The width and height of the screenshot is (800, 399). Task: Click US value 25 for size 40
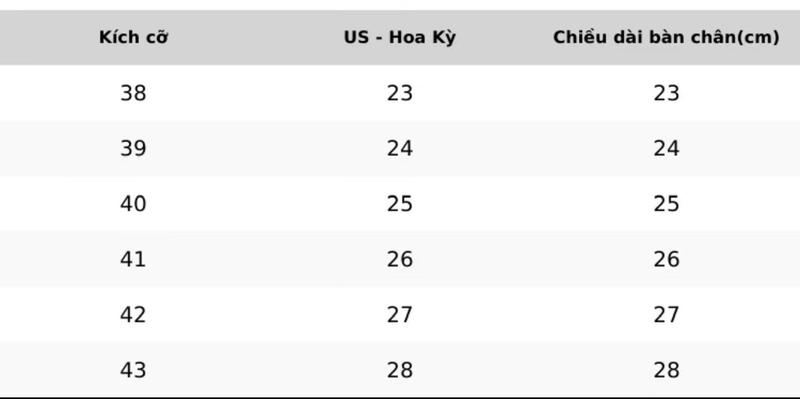click(399, 204)
